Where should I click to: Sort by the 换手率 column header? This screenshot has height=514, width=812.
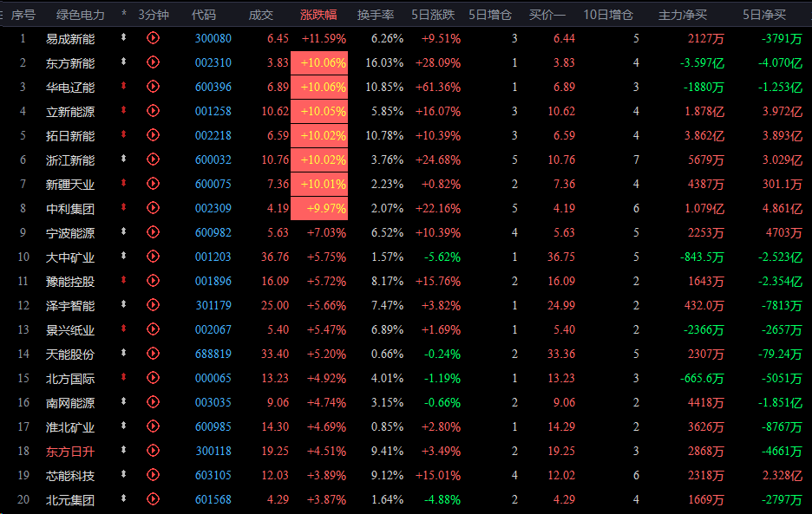click(376, 15)
